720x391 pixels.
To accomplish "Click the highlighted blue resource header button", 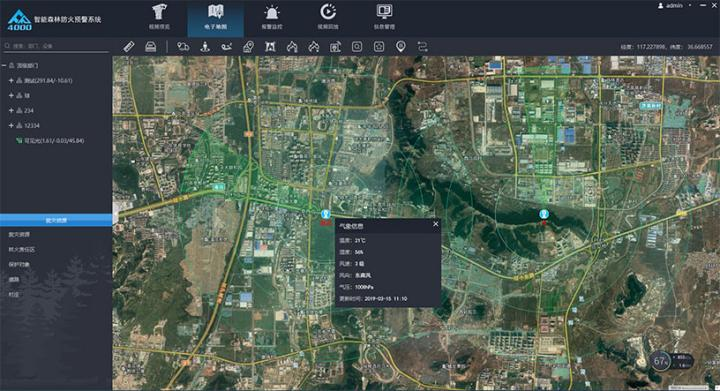I will (56, 220).
